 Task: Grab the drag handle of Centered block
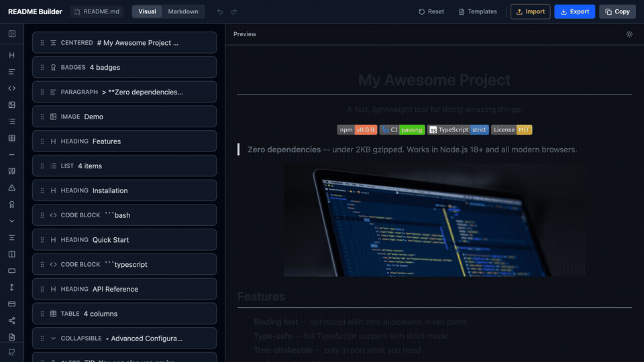click(42, 43)
